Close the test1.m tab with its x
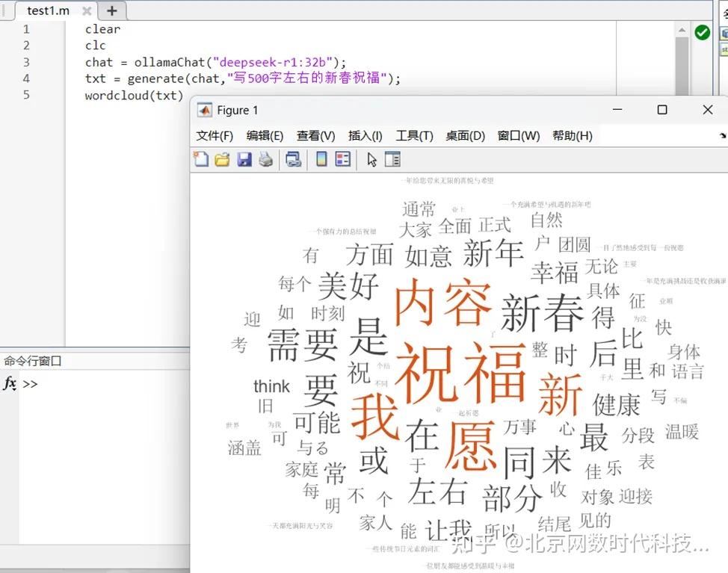 point(86,10)
